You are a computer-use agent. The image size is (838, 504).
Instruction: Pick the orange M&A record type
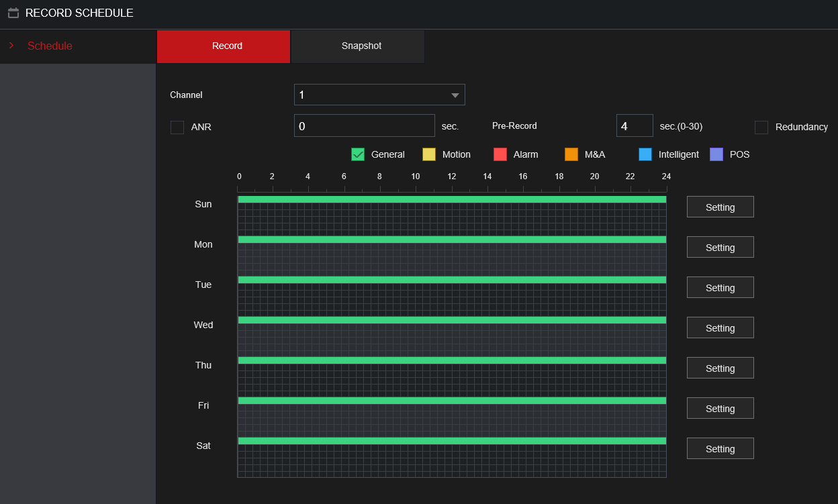[571, 154]
